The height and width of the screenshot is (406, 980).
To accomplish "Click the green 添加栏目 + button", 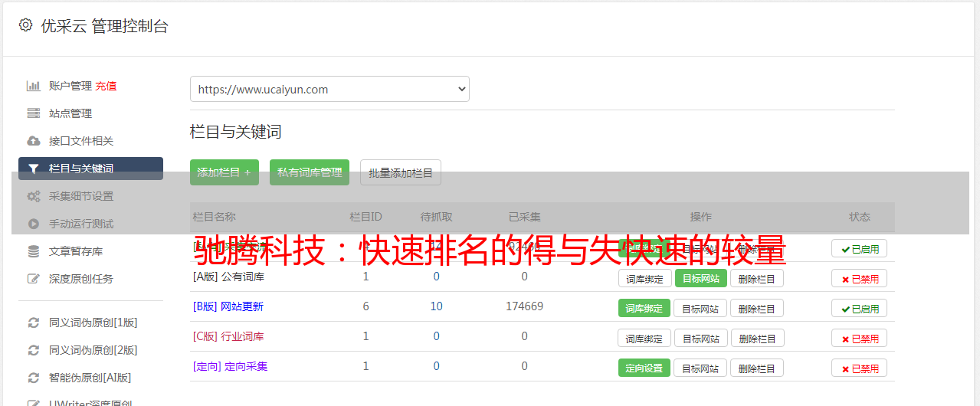I will click(225, 172).
